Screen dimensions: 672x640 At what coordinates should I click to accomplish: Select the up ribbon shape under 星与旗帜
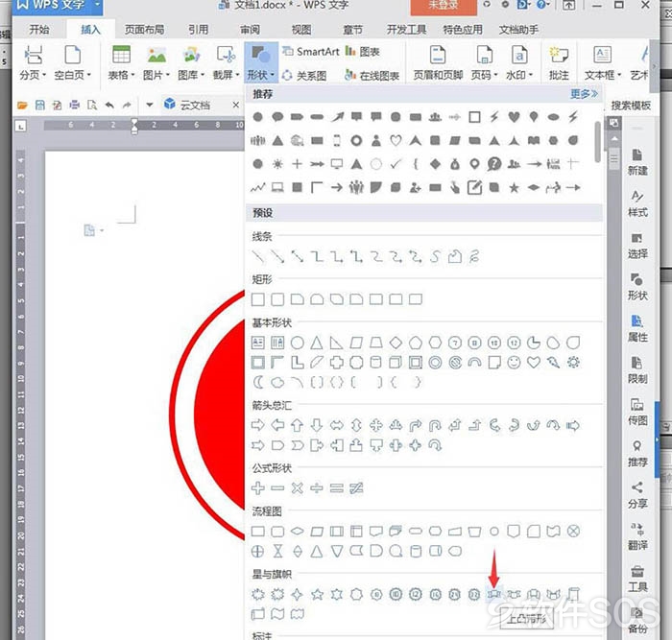(x=493, y=594)
